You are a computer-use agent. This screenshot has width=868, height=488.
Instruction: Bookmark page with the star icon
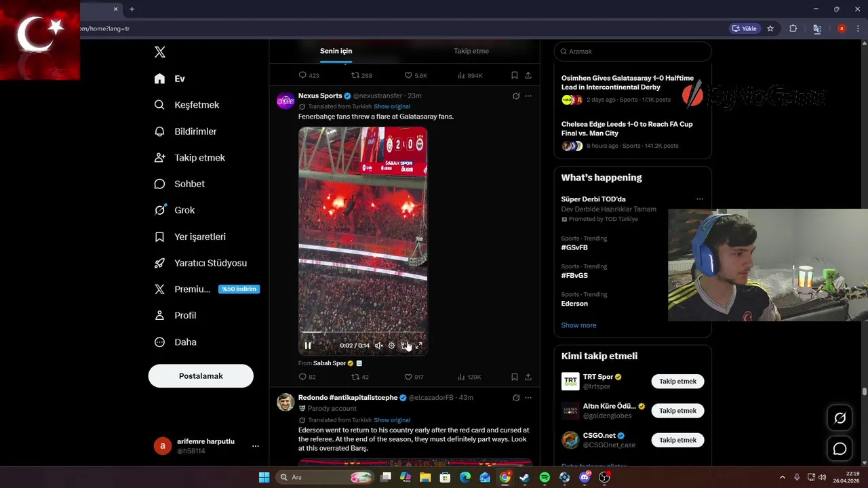(x=770, y=28)
